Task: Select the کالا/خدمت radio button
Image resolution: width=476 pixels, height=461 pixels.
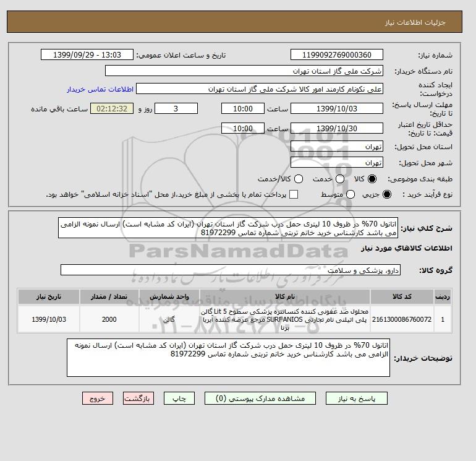Action: (x=299, y=179)
